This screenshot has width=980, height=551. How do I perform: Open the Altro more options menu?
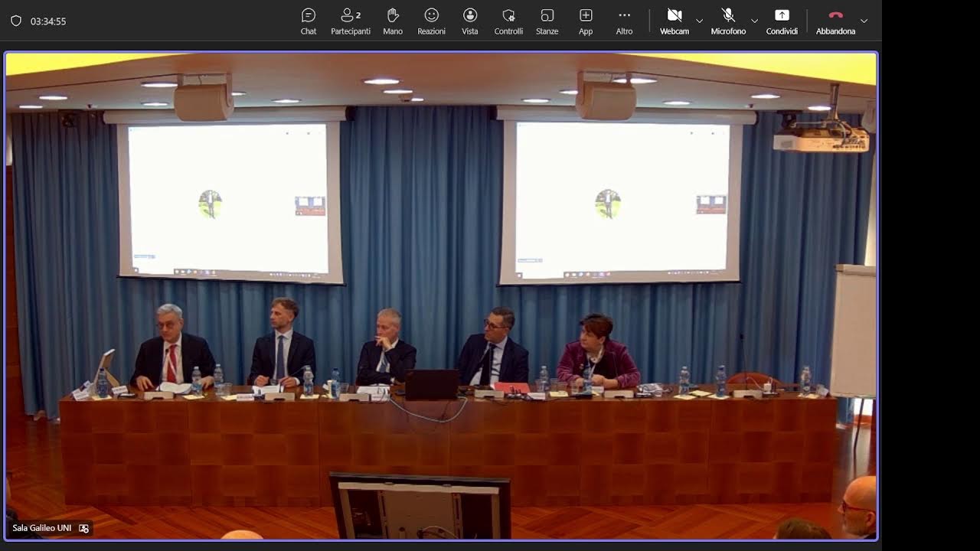point(624,21)
